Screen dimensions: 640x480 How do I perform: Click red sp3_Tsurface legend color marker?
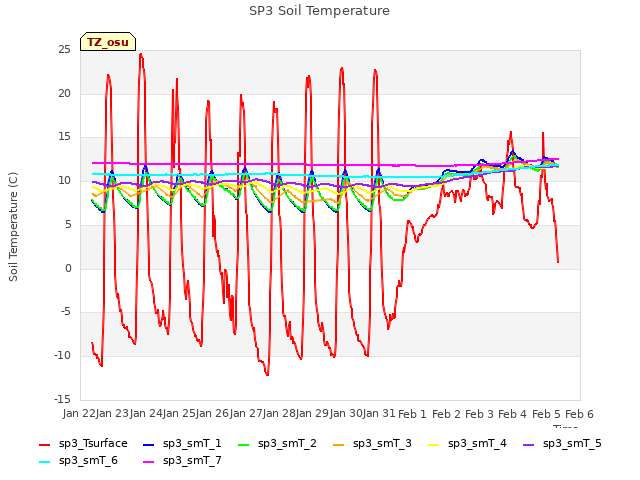44,445
